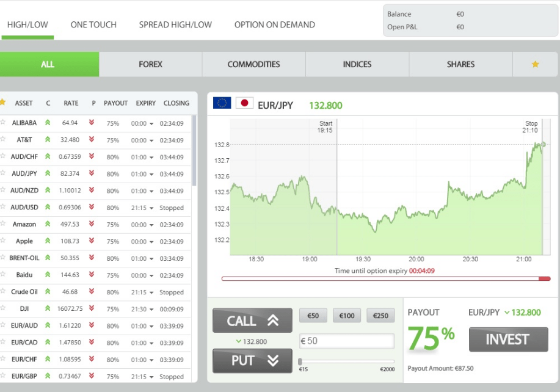Click red put arrow for Baidu
The height and width of the screenshot is (392, 560).
(x=92, y=275)
